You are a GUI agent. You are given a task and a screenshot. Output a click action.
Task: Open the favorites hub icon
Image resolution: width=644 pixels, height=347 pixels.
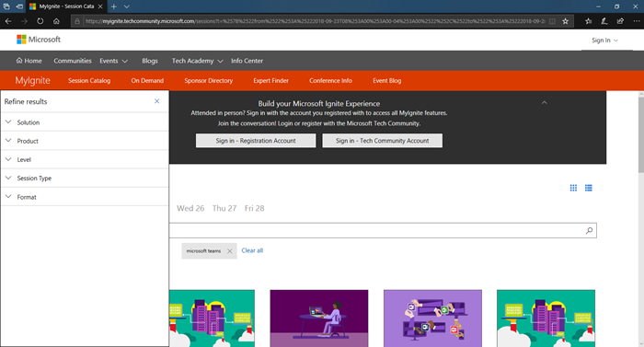[588, 21]
